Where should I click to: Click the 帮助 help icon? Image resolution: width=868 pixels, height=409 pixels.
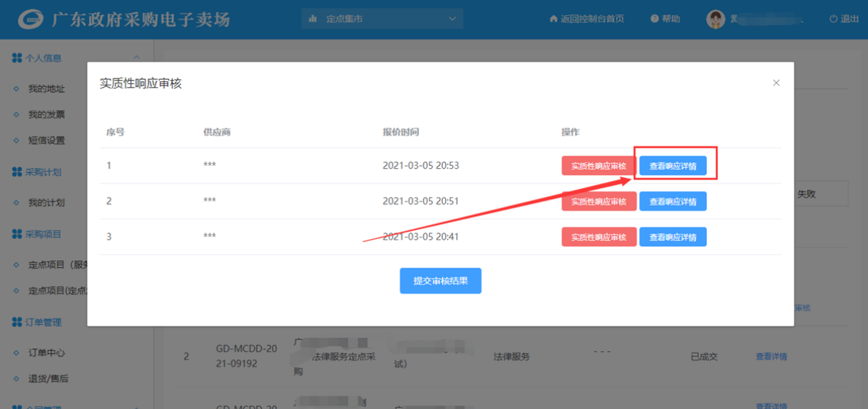(x=654, y=19)
